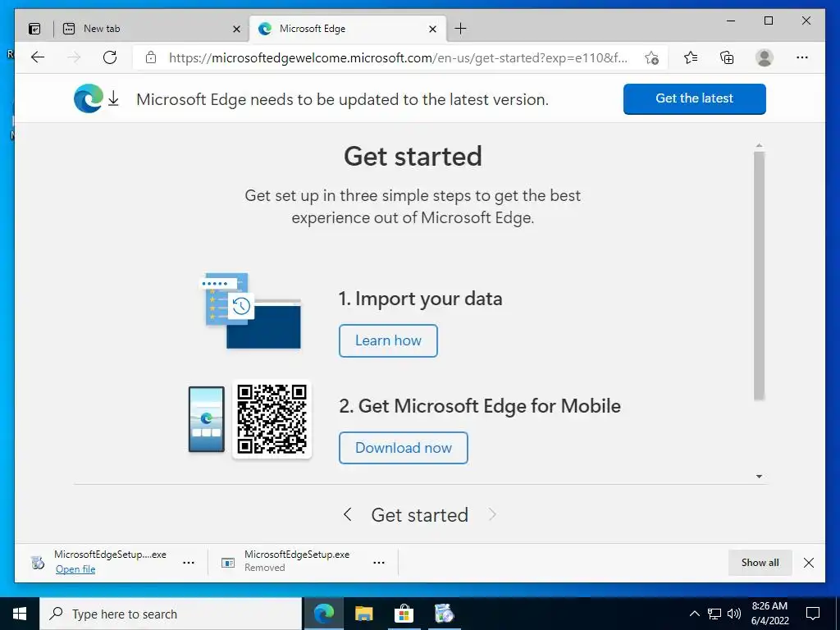Image resolution: width=840 pixels, height=630 pixels.
Task: Go back to the previous page
Action: coord(38,57)
